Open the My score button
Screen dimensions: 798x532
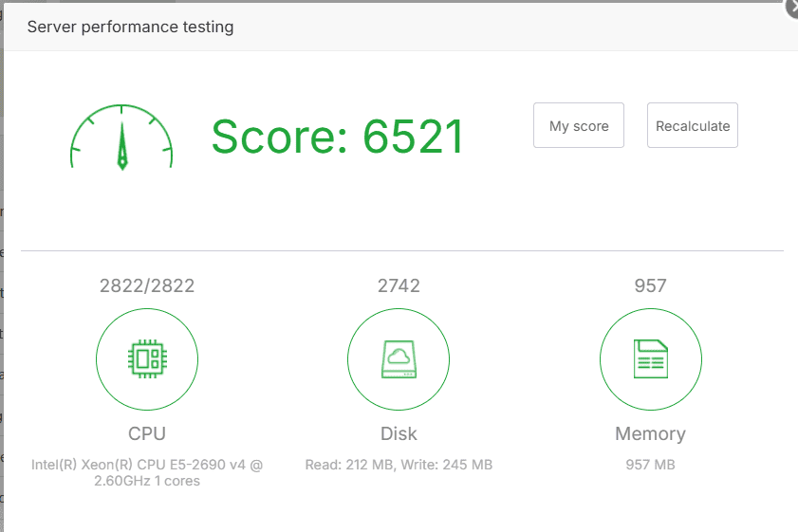tap(579, 125)
